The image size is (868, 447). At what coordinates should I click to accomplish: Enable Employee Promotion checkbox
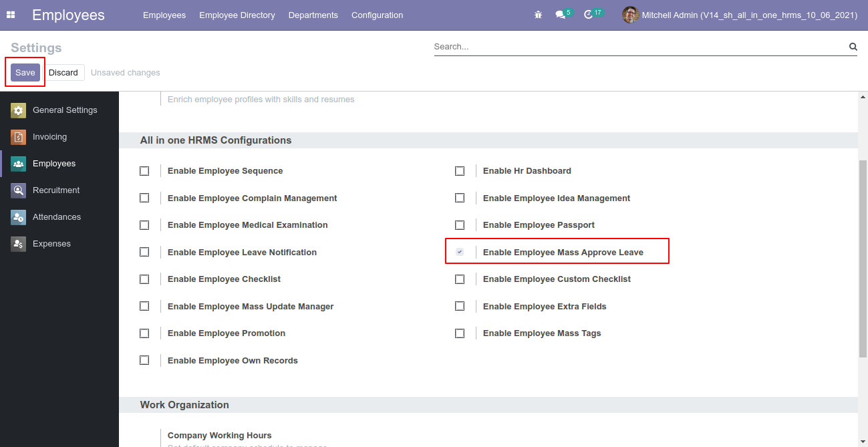[x=144, y=333]
